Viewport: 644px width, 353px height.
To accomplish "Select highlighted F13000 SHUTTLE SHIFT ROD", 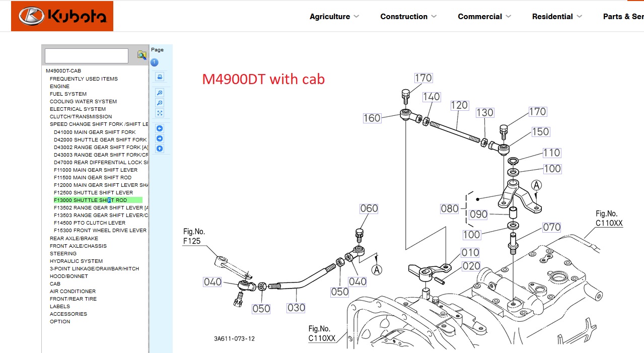I will point(98,200).
